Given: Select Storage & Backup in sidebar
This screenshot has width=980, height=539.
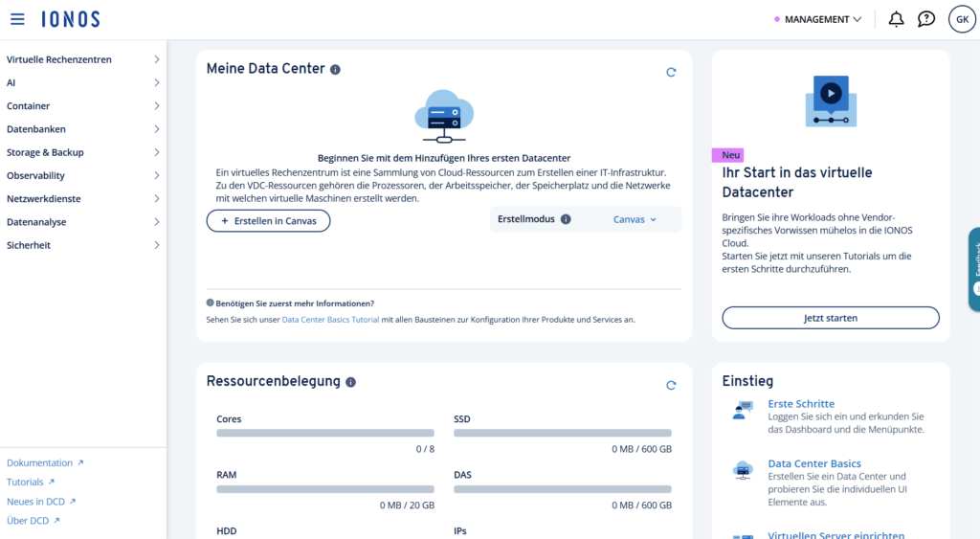Looking at the screenshot, I should tap(45, 152).
